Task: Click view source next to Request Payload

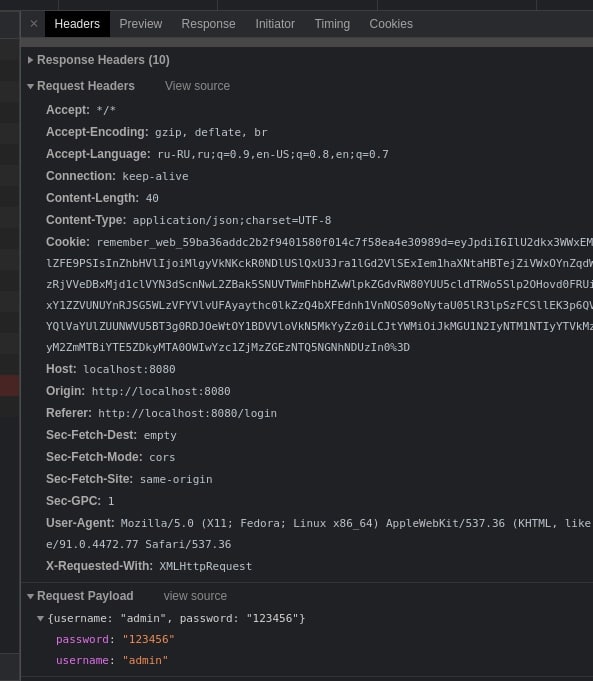Action: (195, 596)
